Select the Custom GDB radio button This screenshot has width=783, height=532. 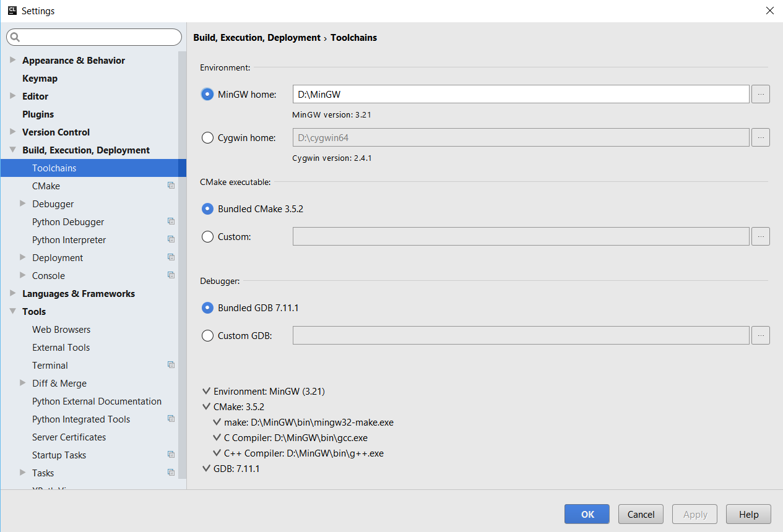208,336
